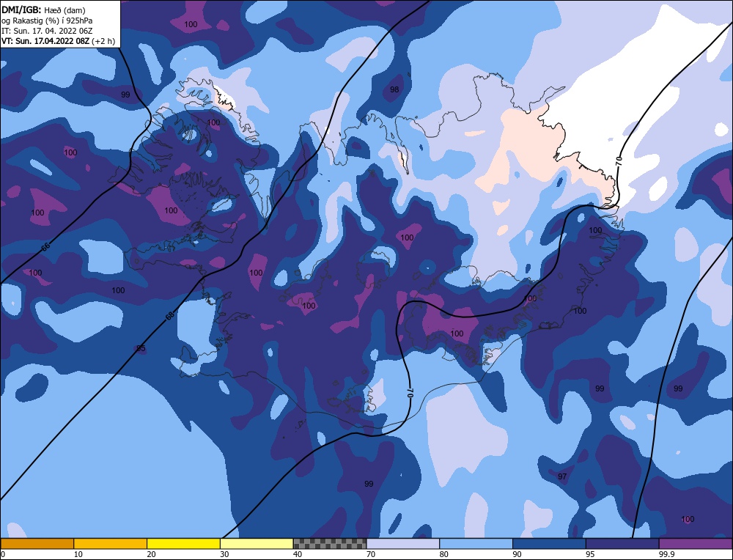
Task: Click the dark navy 95-99.9 legend swatch
Action: click(x=622, y=544)
